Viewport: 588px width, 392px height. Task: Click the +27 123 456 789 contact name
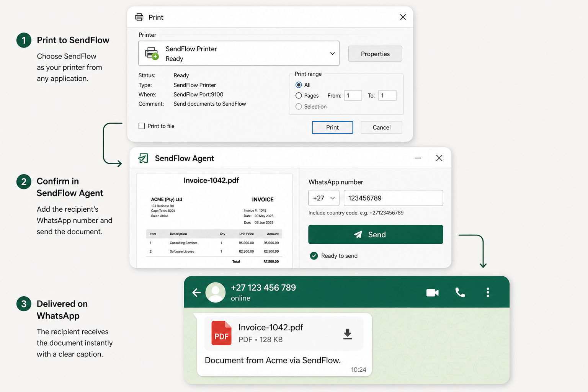click(x=263, y=287)
